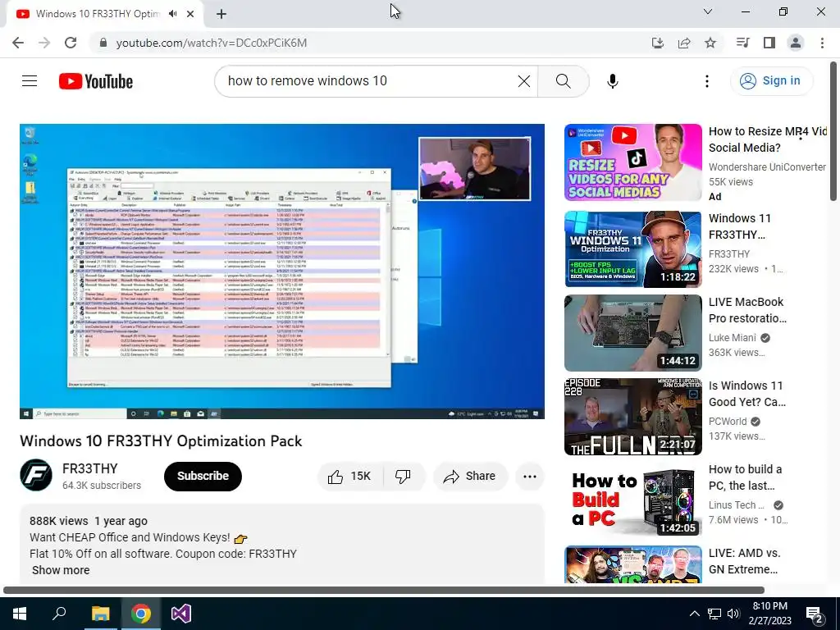Close the YouTube tab

point(190,14)
